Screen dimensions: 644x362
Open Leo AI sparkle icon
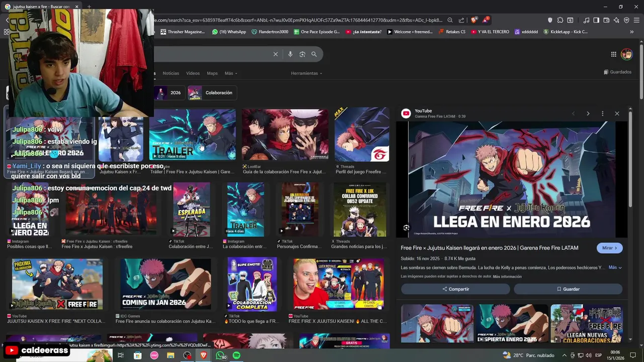(616, 20)
